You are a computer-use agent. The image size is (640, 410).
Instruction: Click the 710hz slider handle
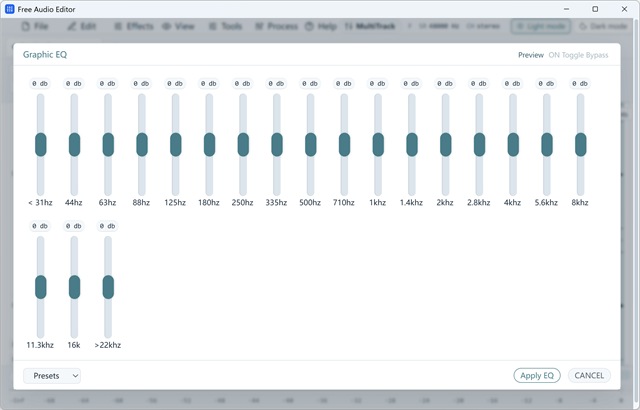point(344,144)
